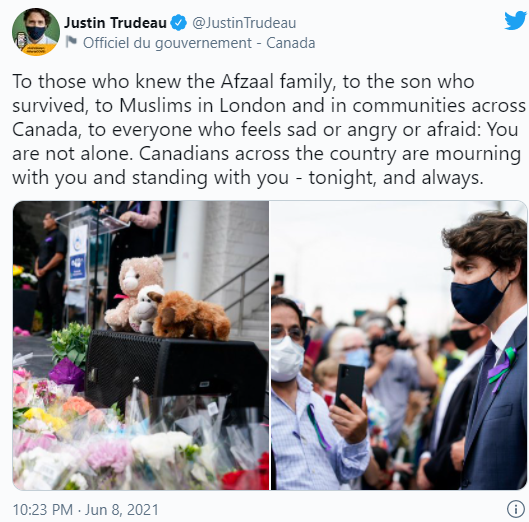
Task: Click the government flag icon
Action: pos(71,42)
